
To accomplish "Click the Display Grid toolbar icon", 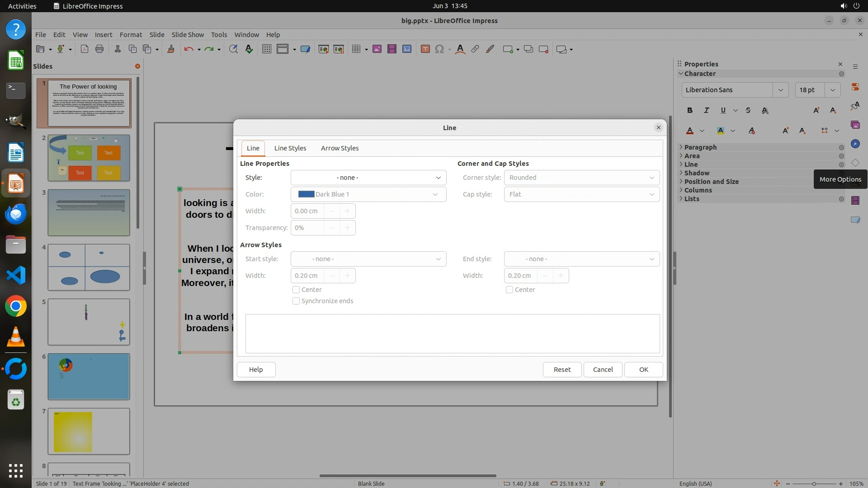I will [x=266, y=49].
